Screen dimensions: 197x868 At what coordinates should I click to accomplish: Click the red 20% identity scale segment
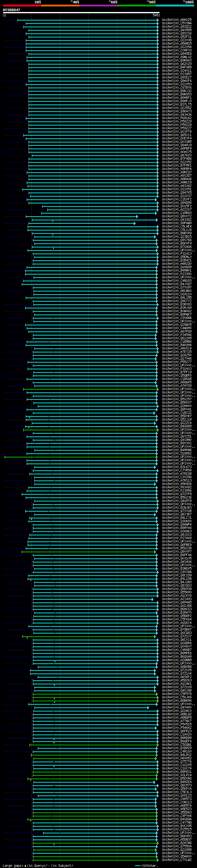pyautogui.click(x=22, y=6)
